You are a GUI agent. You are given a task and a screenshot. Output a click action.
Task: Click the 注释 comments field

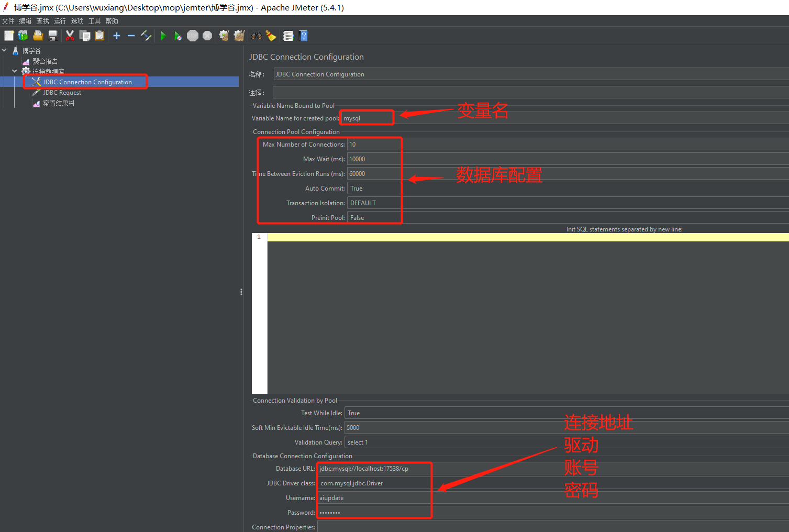531,93
